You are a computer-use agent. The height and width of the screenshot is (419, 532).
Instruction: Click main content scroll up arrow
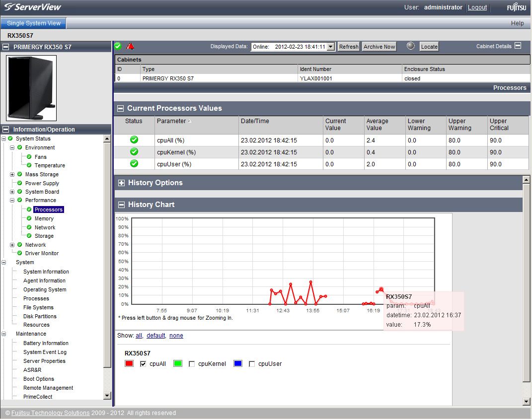[x=526, y=180]
